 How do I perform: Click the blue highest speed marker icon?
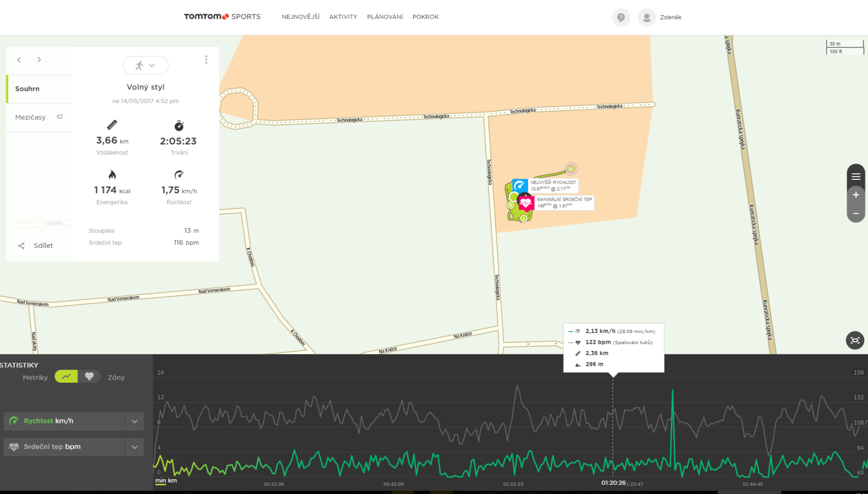(520, 185)
